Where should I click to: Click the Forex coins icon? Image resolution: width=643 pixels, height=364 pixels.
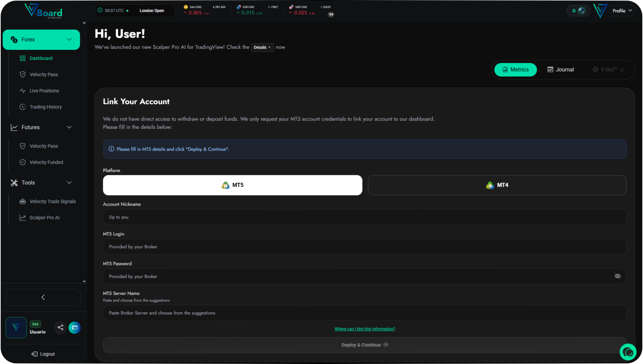14,40
